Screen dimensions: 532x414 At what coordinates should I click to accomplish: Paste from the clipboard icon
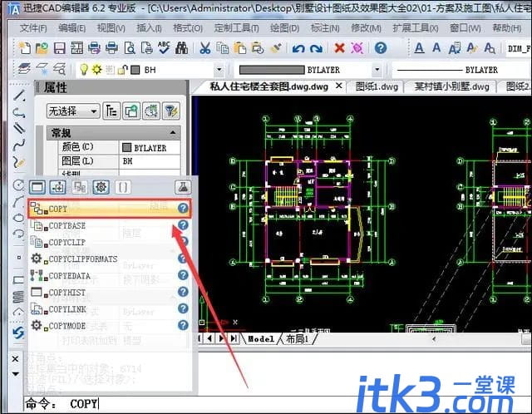[240, 48]
